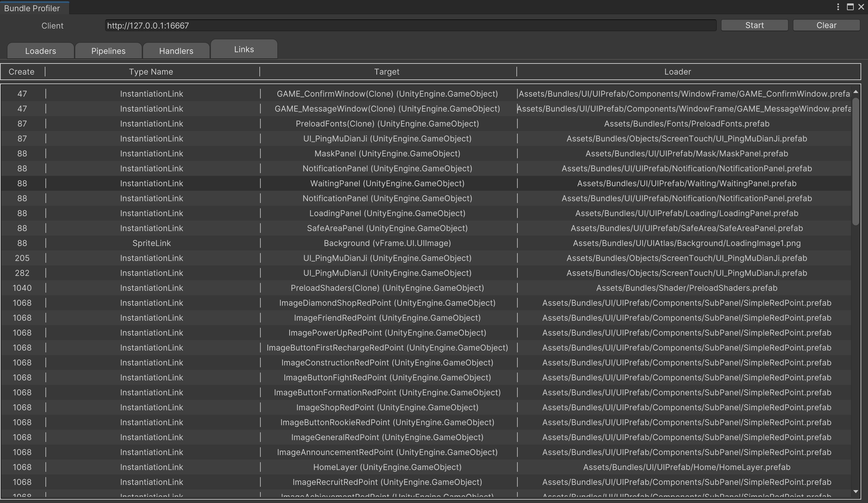Open the window kebab options menu

[x=838, y=7]
